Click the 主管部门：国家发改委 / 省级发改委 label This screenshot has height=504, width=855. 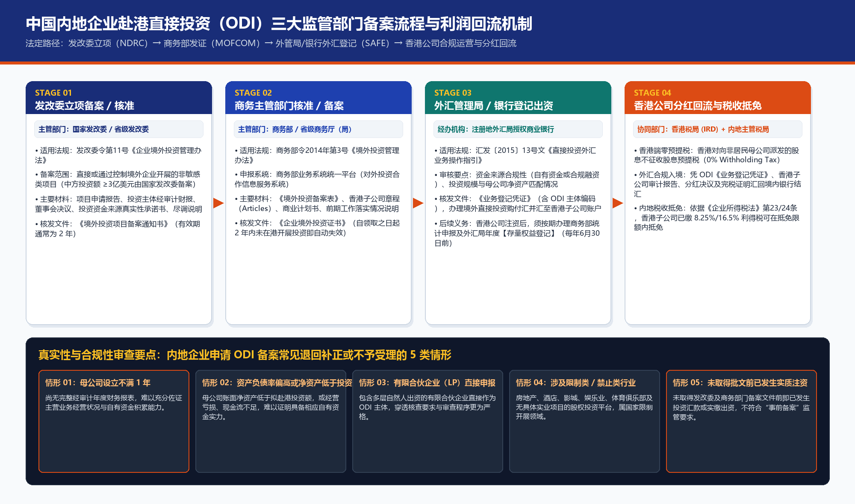coord(119,129)
